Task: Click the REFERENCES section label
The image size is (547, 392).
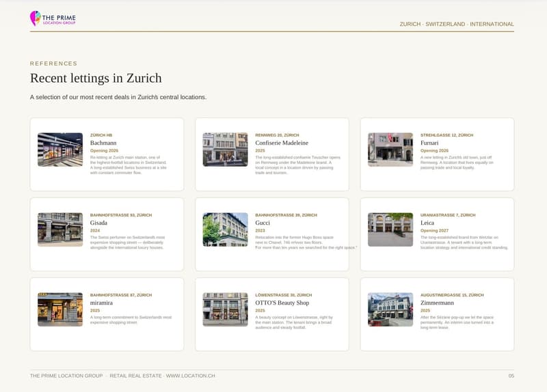Action: (x=54, y=64)
